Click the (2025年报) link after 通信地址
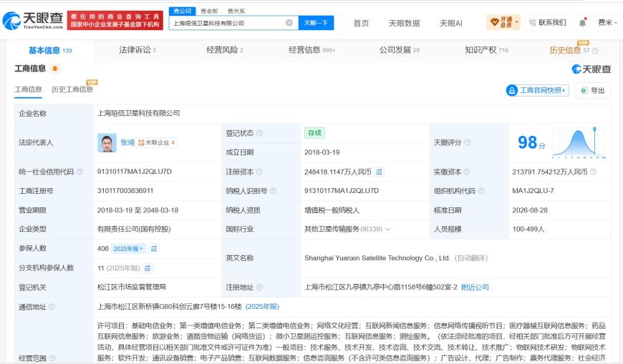This screenshot has width=623, height=364. click(262, 307)
